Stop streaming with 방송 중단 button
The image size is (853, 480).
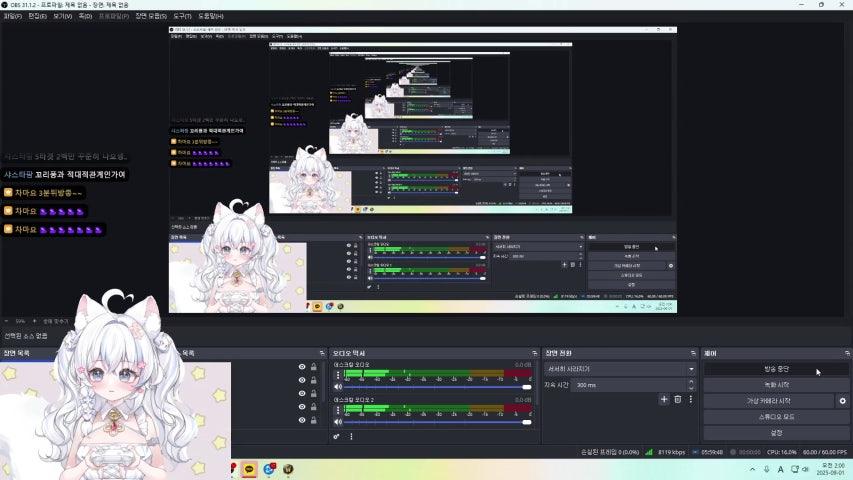point(776,369)
